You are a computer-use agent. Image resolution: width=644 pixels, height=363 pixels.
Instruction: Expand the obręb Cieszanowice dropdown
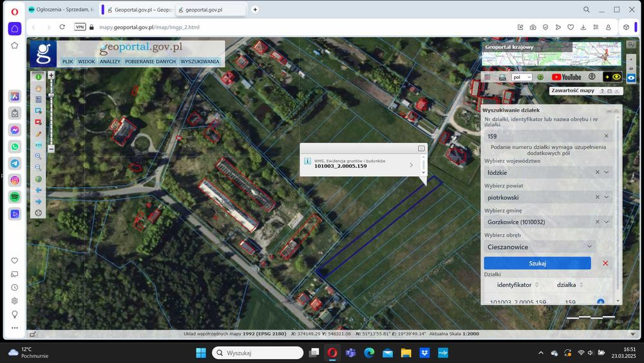[589, 246]
